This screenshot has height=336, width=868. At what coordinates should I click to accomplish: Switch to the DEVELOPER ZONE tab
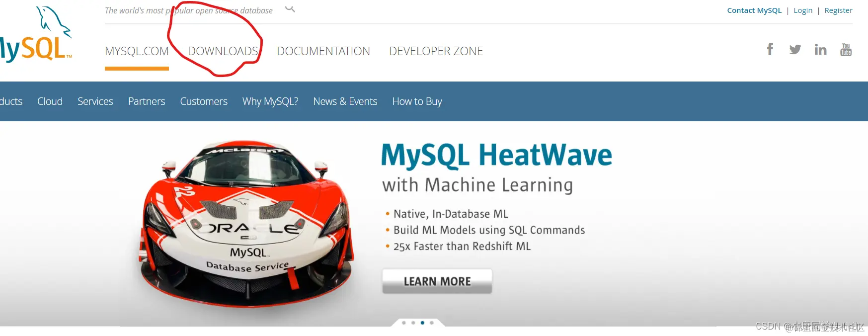[436, 51]
